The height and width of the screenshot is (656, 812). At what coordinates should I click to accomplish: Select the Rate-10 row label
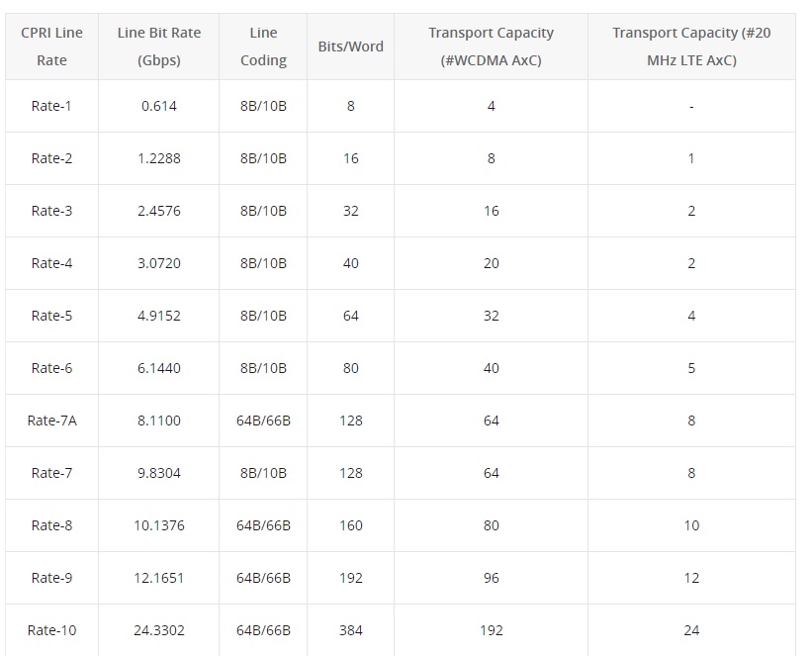click(51, 630)
